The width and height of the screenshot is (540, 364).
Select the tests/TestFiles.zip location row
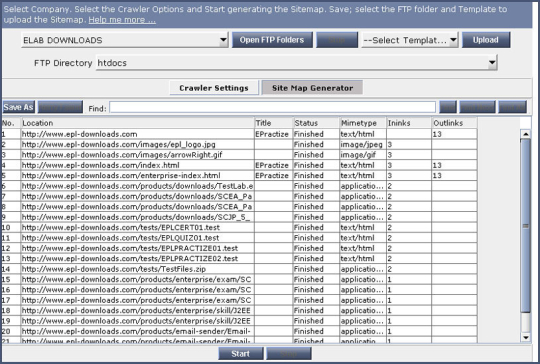point(137,269)
